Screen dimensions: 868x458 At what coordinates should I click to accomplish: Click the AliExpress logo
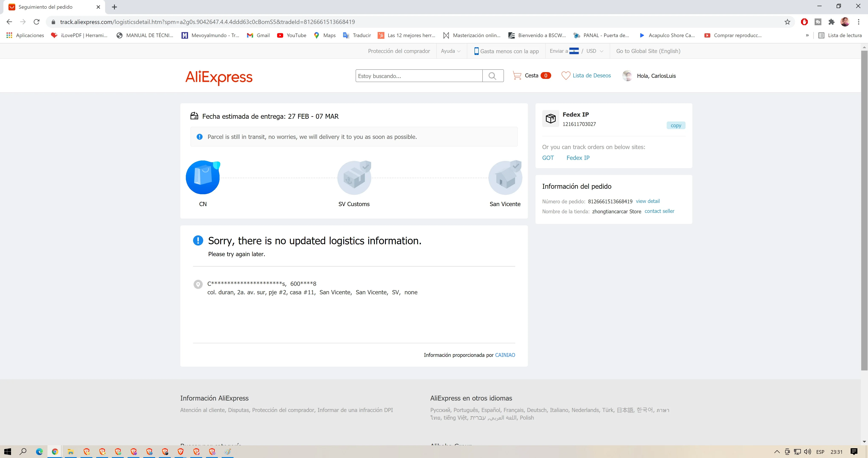(x=219, y=77)
